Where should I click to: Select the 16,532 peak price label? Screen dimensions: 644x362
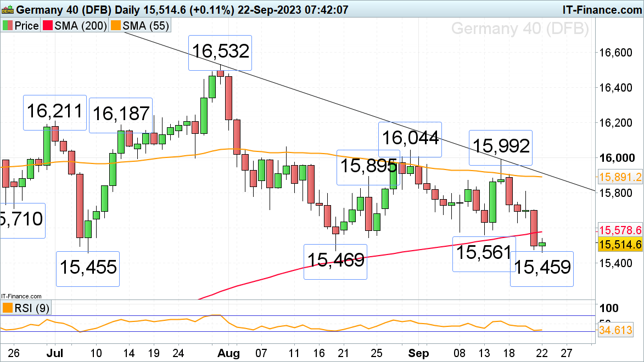(220, 52)
